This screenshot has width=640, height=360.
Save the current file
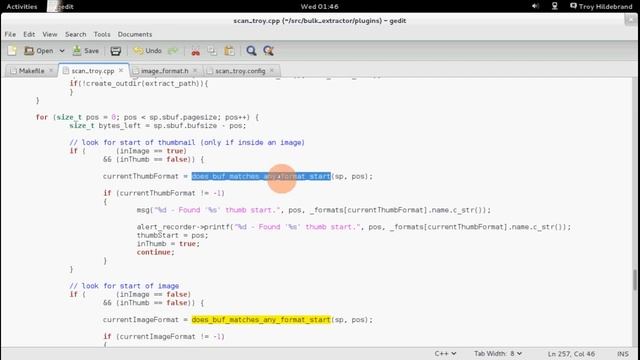coord(86,51)
